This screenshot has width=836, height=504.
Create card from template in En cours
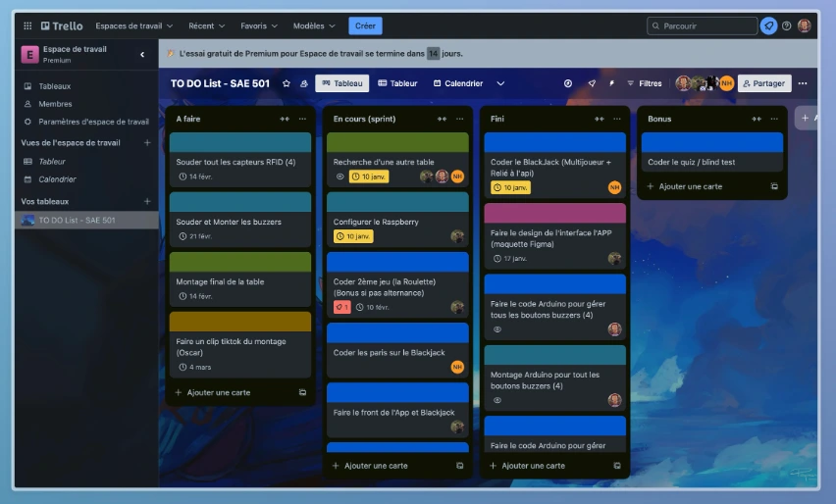[x=459, y=466]
